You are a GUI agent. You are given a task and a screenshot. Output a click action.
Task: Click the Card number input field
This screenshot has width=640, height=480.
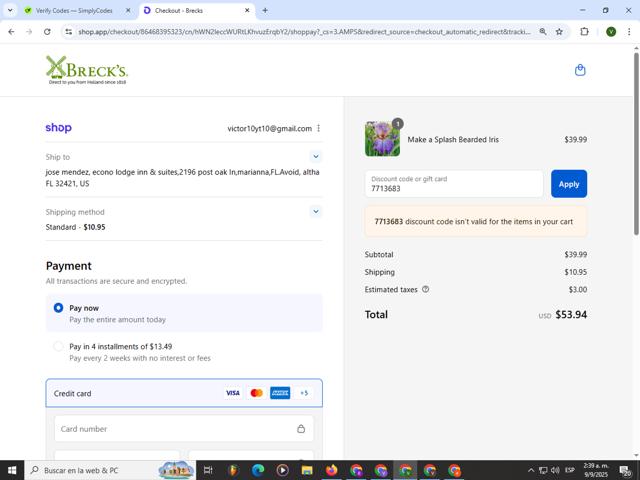click(x=184, y=429)
